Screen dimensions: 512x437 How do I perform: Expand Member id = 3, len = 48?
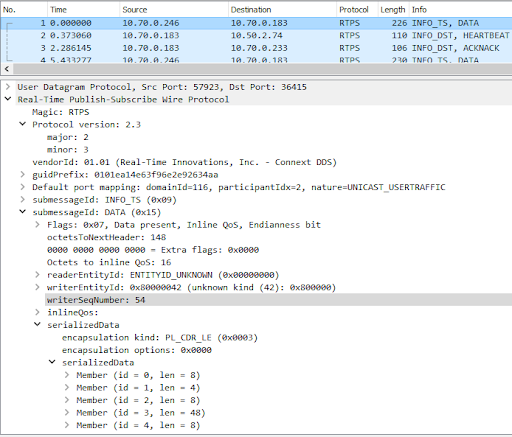pyautogui.click(x=67, y=413)
